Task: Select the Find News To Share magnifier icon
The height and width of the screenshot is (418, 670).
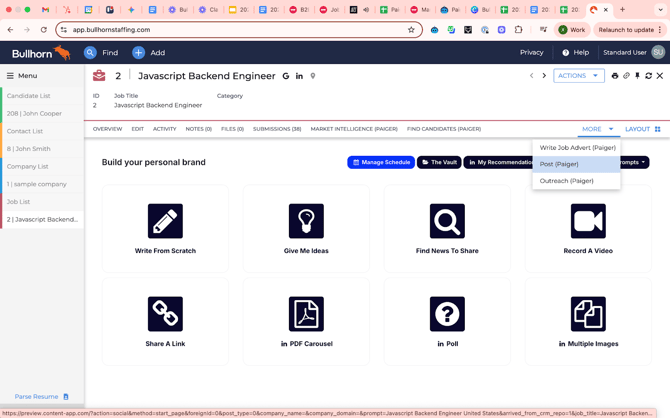Action: tap(447, 221)
